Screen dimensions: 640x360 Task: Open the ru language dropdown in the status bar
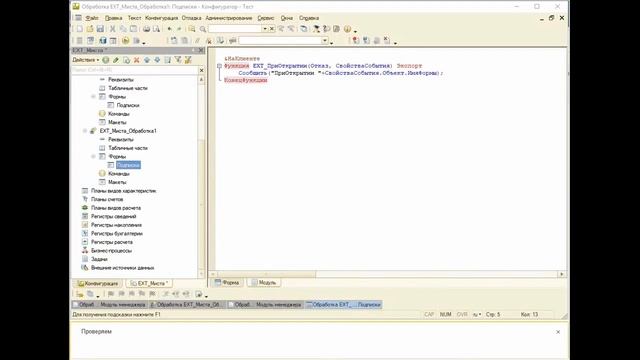click(x=477, y=315)
